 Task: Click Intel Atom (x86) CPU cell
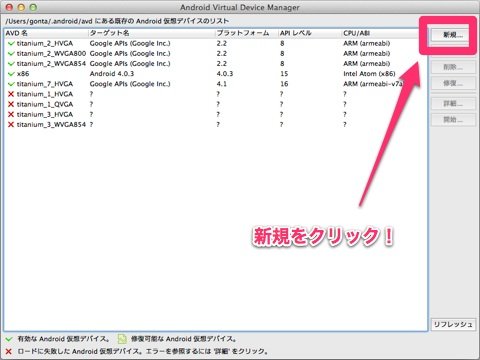pos(369,74)
